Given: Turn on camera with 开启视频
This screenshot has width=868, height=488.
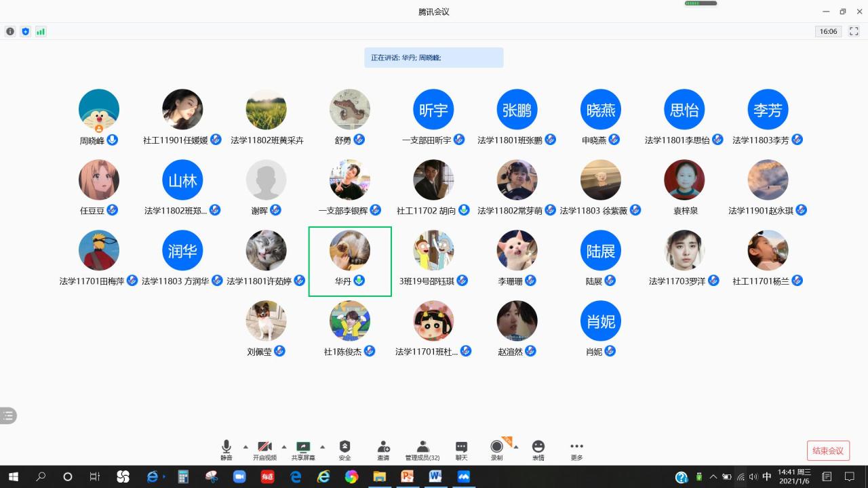Looking at the screenshot, I should pyautogui.click(x=264, y=449).
